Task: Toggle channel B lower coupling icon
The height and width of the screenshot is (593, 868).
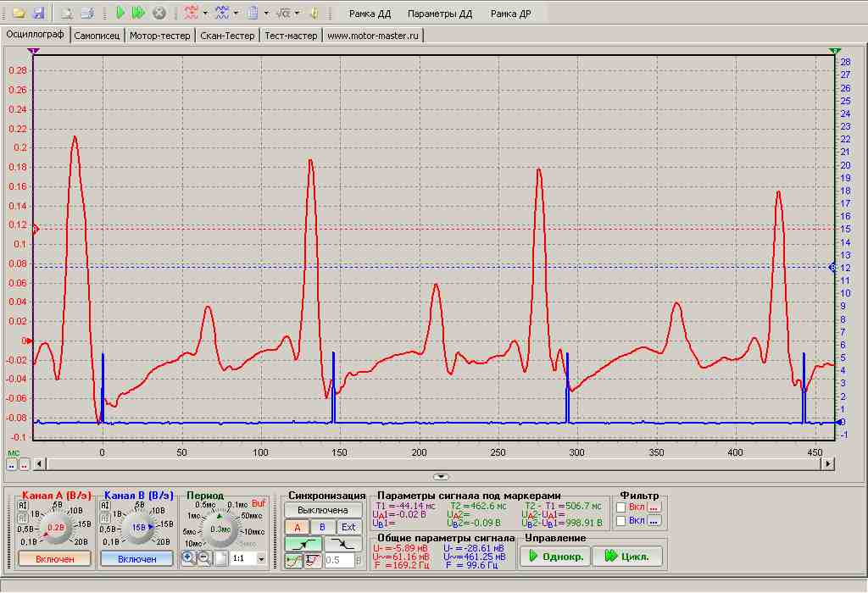Action: (x=104, y=518)
